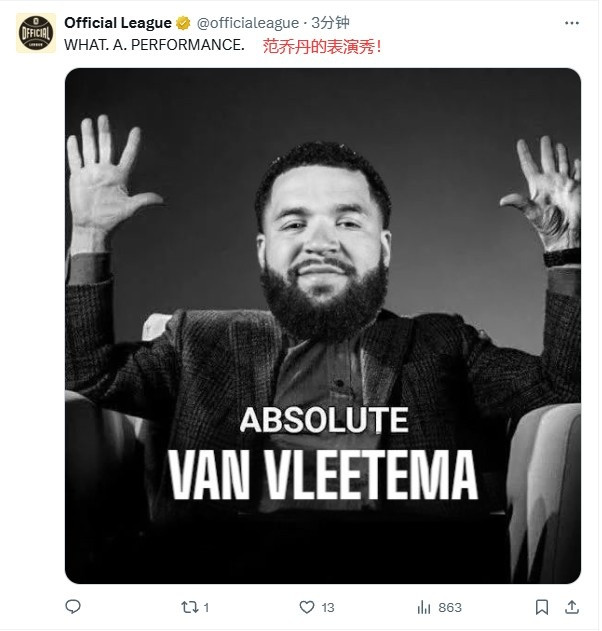Image resolution: width=602 pixels, height=631 pixels.
Task: Bookmark the Official League tweet
Action: click(x=542, y=606)
